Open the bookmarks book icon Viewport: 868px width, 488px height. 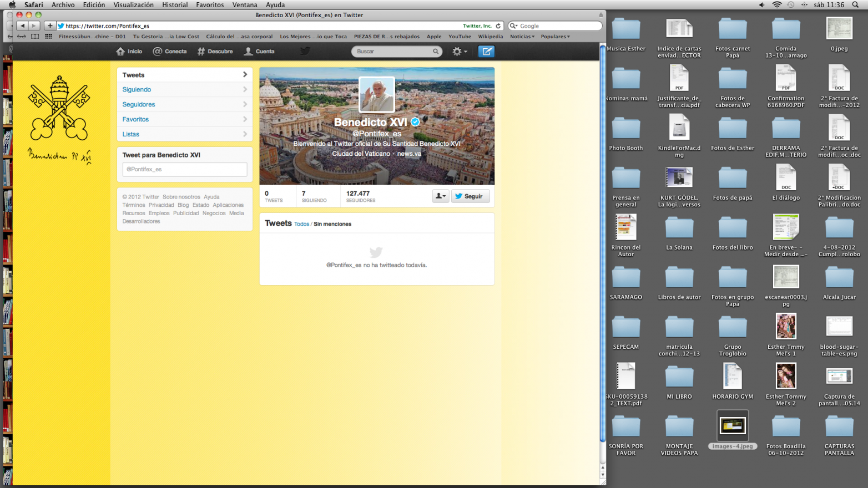tap(35, 37)
